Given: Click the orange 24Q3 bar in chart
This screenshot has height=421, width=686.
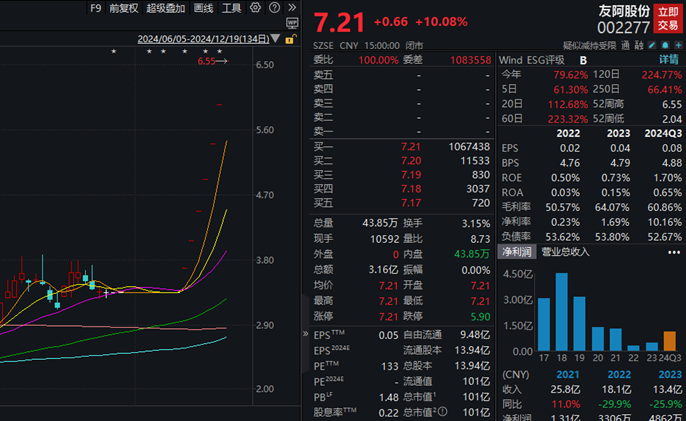Looking at the screenshot, I should coord(666,345).
